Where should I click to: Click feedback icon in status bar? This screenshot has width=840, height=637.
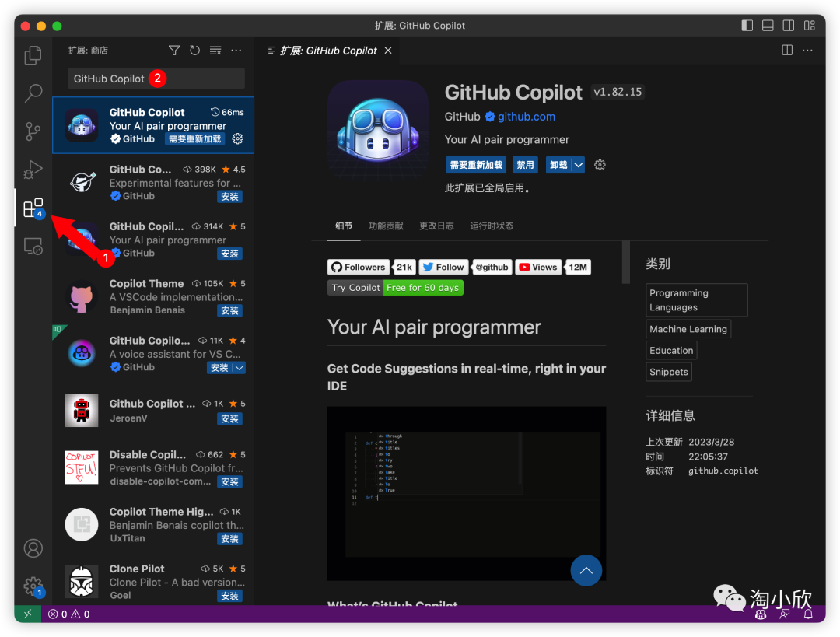coord(784,614)
